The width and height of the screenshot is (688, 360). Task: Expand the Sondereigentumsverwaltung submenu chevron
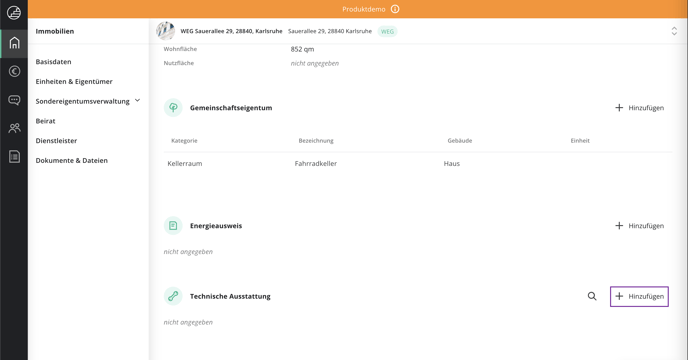[137, 101]
